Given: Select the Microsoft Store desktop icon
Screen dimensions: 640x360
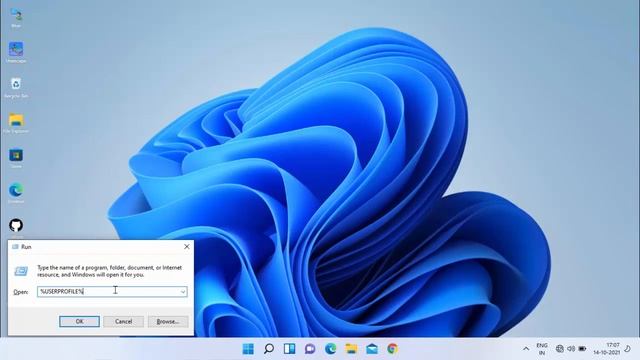Looking at the screenshot, I should pyautogui.click(x=16, y=158).
